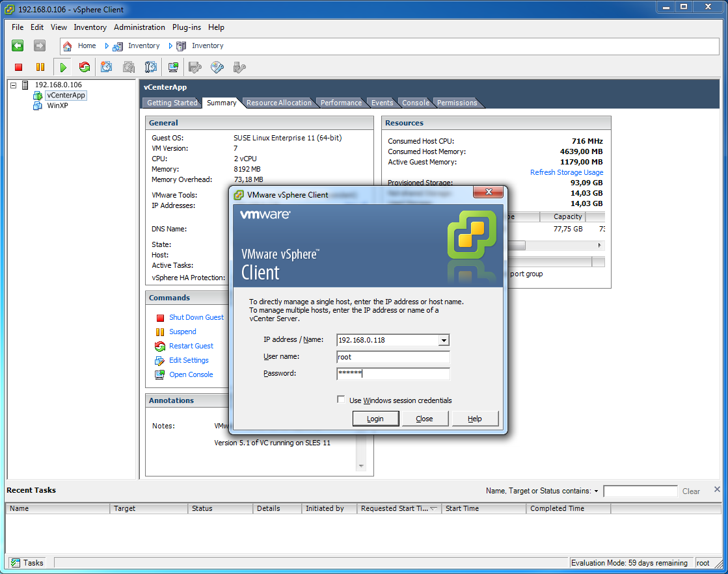Click the Restart Guest icon in Commands
This screenshot has width=728, height=574.
click(x=160, y=346)
